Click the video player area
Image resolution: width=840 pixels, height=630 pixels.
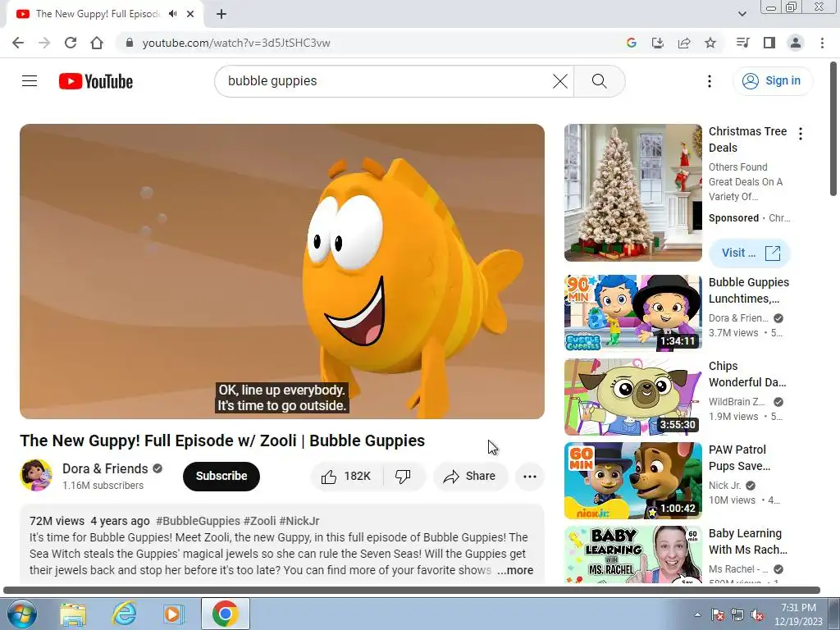click(282, 271)
